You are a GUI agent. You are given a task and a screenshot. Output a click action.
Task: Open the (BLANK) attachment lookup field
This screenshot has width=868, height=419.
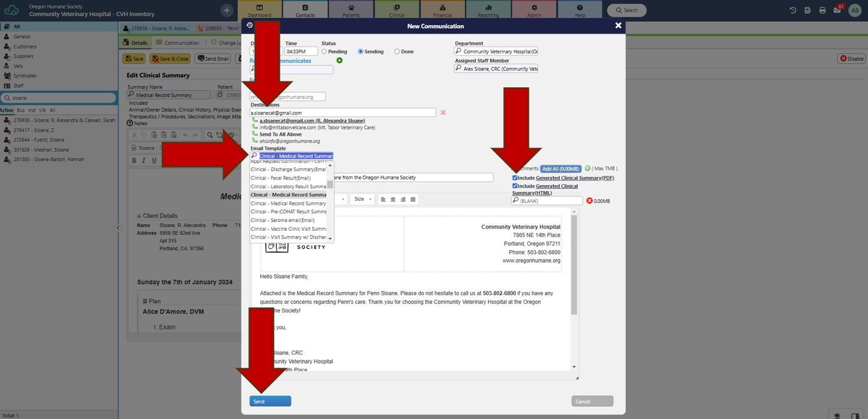coord(547,201)
